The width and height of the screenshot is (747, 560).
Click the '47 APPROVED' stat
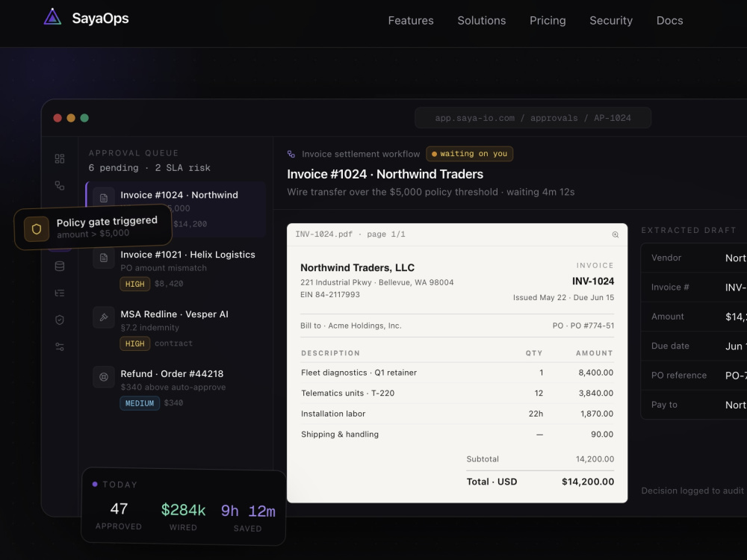click(x=119, y=516)
